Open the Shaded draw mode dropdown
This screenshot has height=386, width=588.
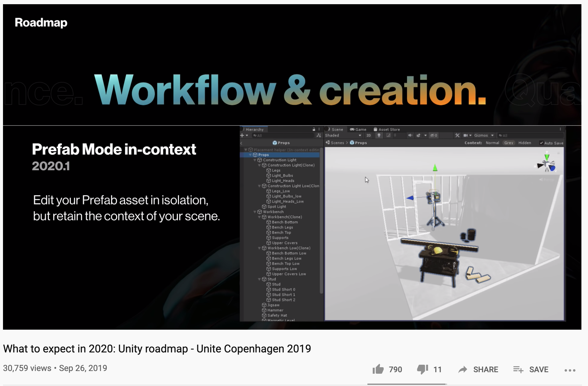coord(343,135)
